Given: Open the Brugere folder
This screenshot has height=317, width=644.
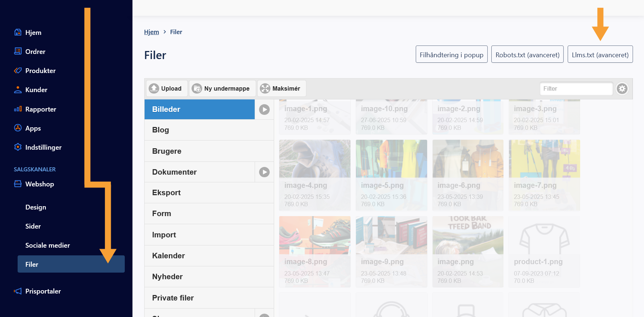Looking at the screenshot, I should coord(209,151).
